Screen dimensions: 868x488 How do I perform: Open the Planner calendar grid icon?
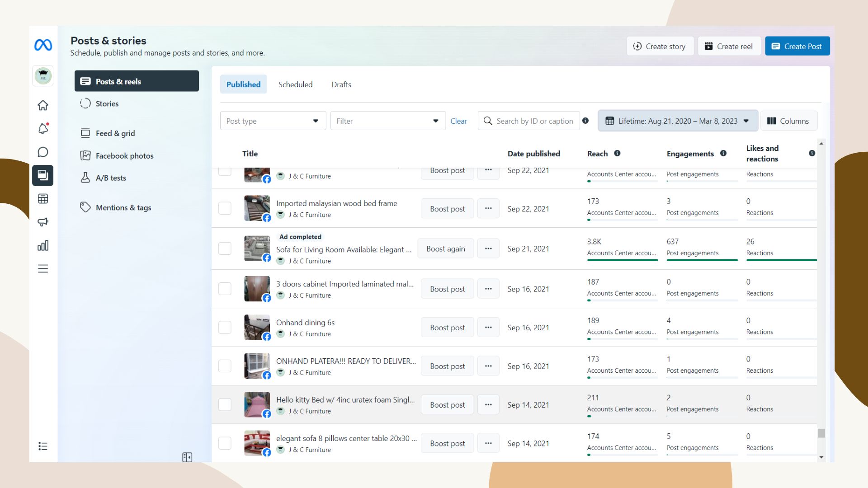click(x=43, y=199)
